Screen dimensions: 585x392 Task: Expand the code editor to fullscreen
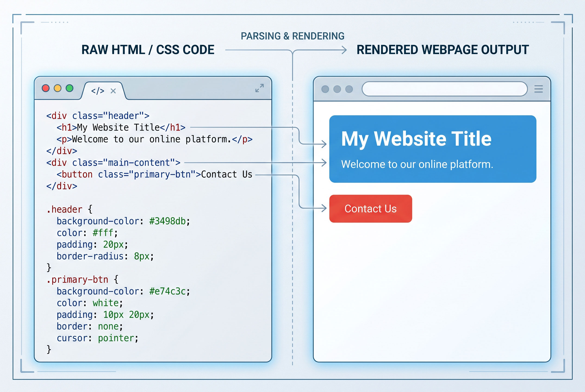[259, 88]
